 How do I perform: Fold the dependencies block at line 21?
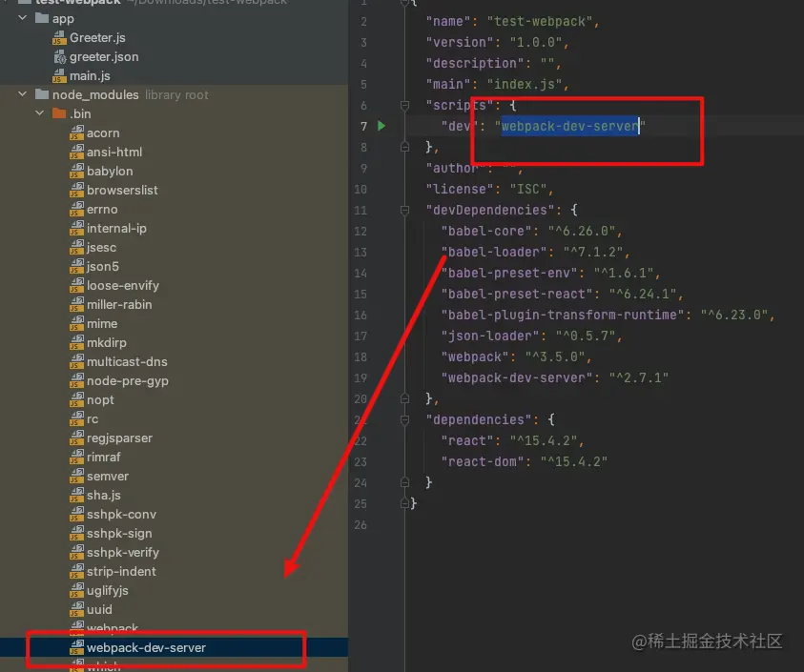(x=404, y=419)
